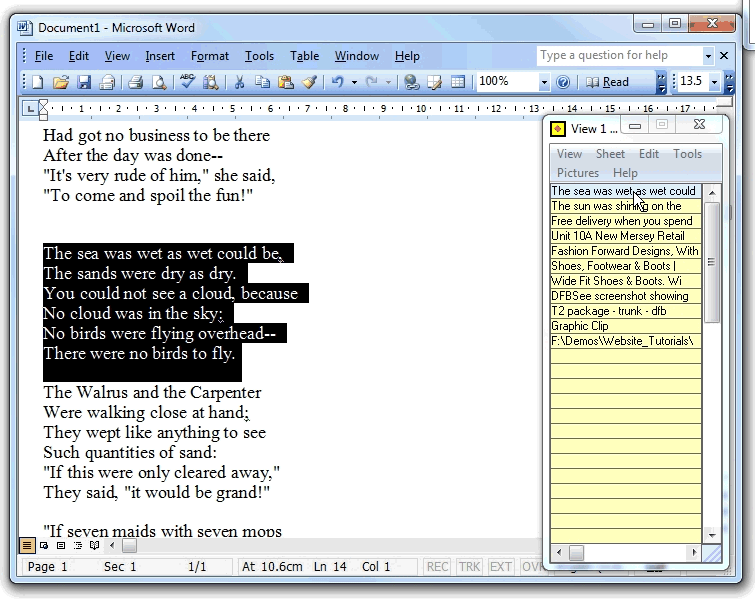Open Microsoft Word Help question-mark icon
Viewport: 755px width, 604px height.
coord(562,82)
